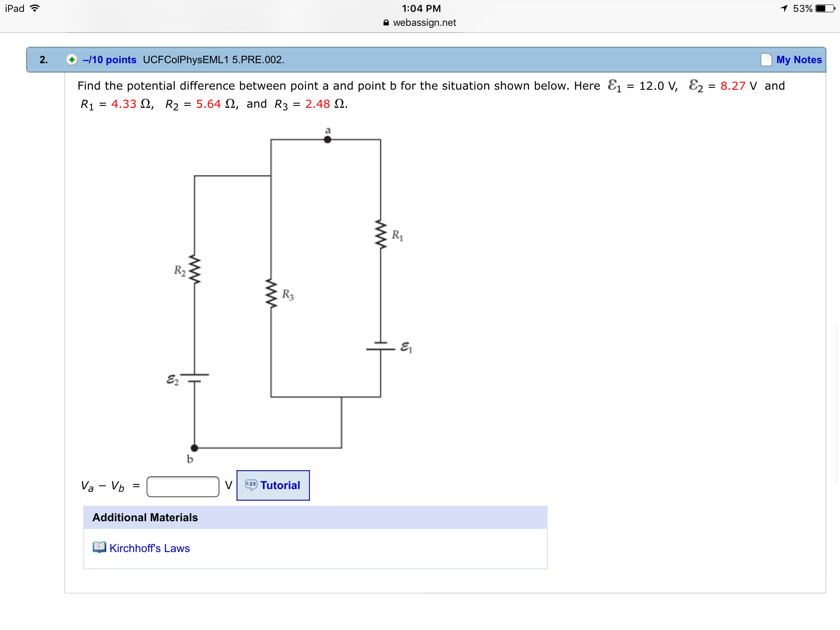Open the Kirchhoff's Laws resource link

(x=149, y=548)
